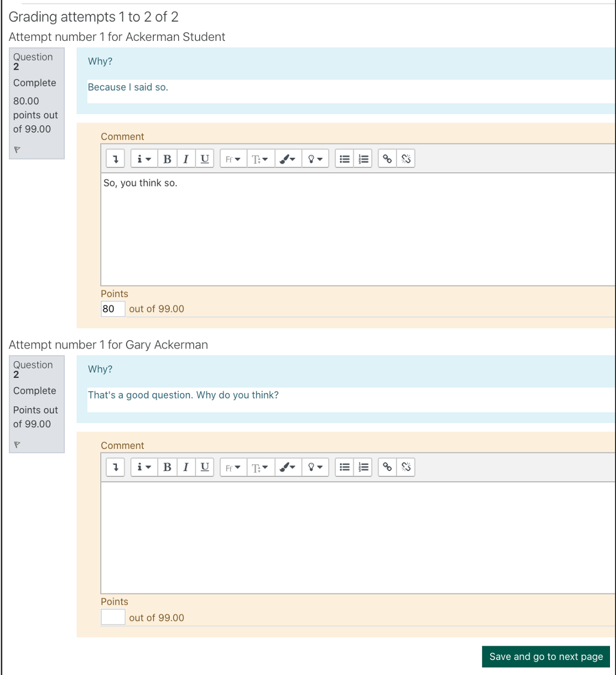Open the paragraph styles dropdown in the first editor
Image resolution: width=616 pixels, height=675 pixels.
[260, 158]
